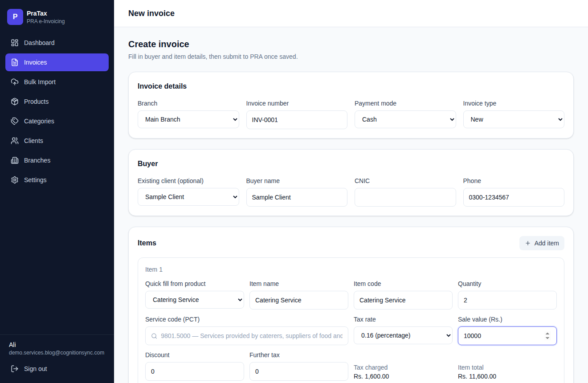Go to the Branches page

click(x=57, y=160)
